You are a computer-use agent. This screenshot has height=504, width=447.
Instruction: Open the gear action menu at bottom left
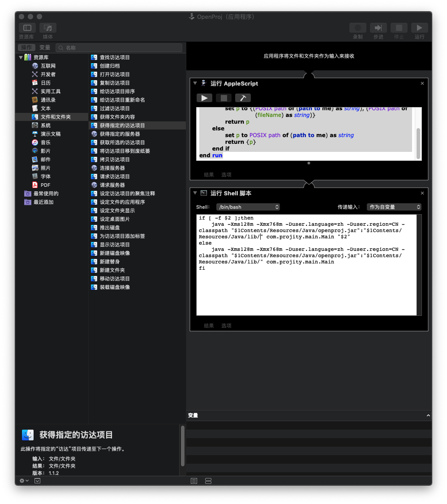(x=24, y=481)
